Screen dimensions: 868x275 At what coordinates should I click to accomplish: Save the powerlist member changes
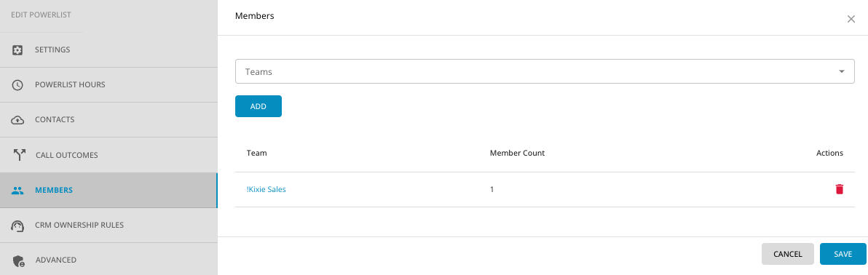coord(843,254)
